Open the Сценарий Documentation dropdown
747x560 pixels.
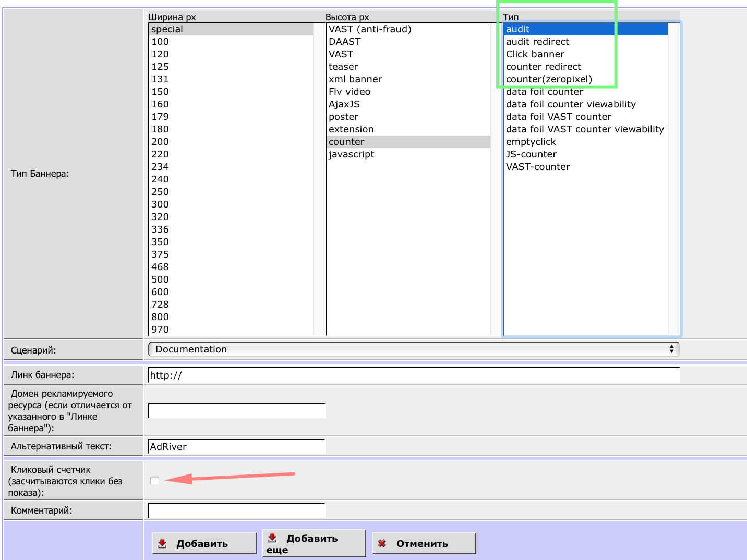click(x=414, y=349)
